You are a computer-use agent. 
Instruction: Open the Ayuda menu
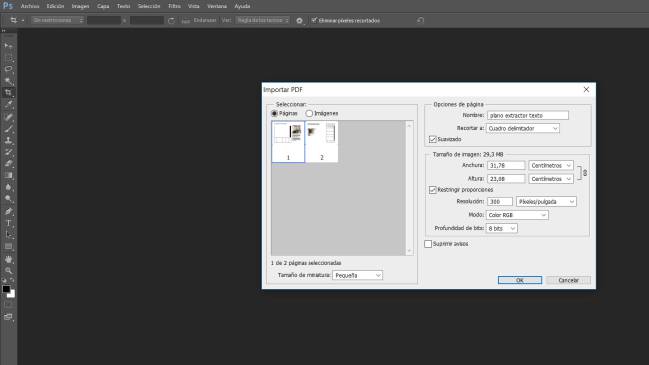point(242,6)
